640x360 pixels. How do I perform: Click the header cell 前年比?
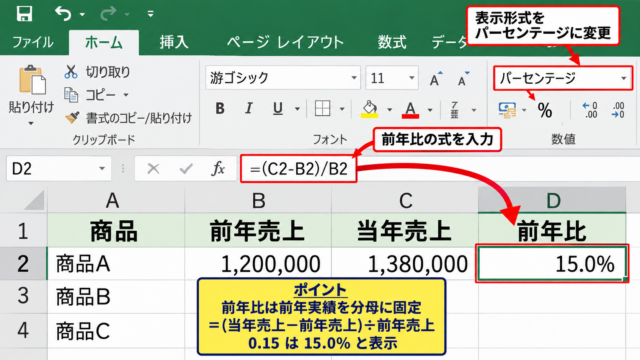click(552, 231)
